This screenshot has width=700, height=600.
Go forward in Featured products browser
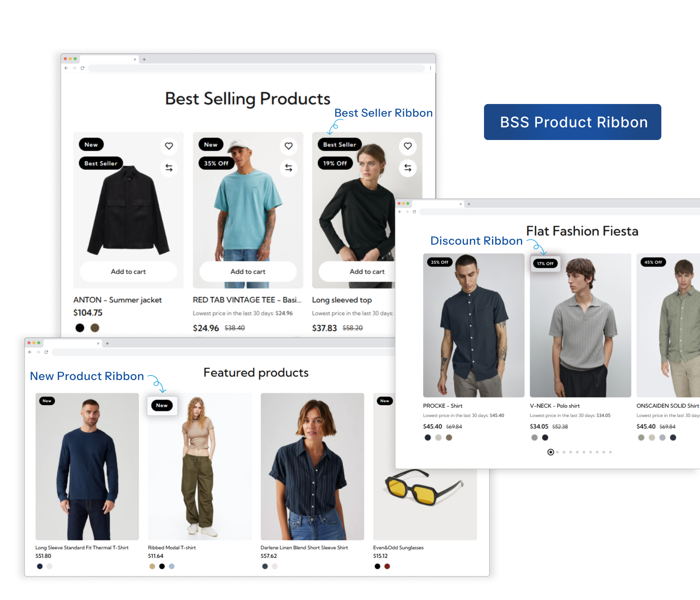38,352
